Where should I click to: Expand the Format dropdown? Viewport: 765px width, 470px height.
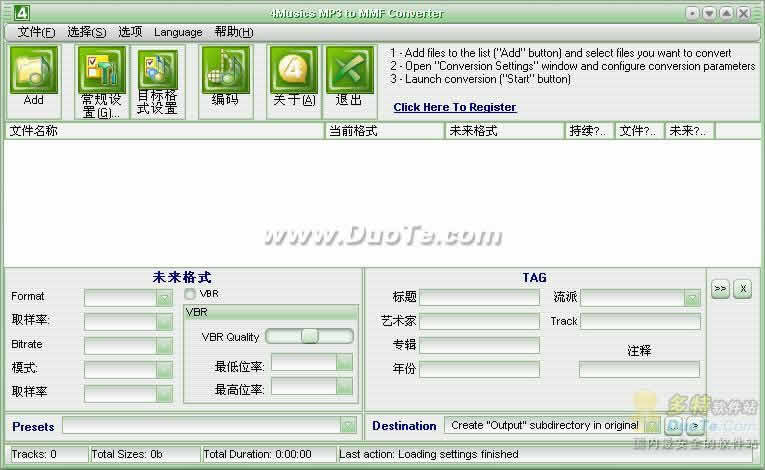(x=164, y=298)
